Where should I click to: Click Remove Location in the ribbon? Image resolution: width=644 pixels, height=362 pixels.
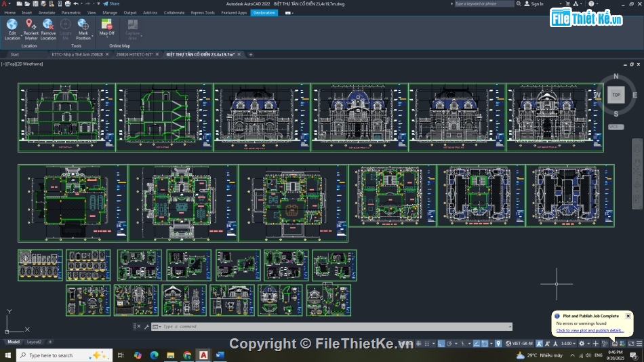point(48,24)
